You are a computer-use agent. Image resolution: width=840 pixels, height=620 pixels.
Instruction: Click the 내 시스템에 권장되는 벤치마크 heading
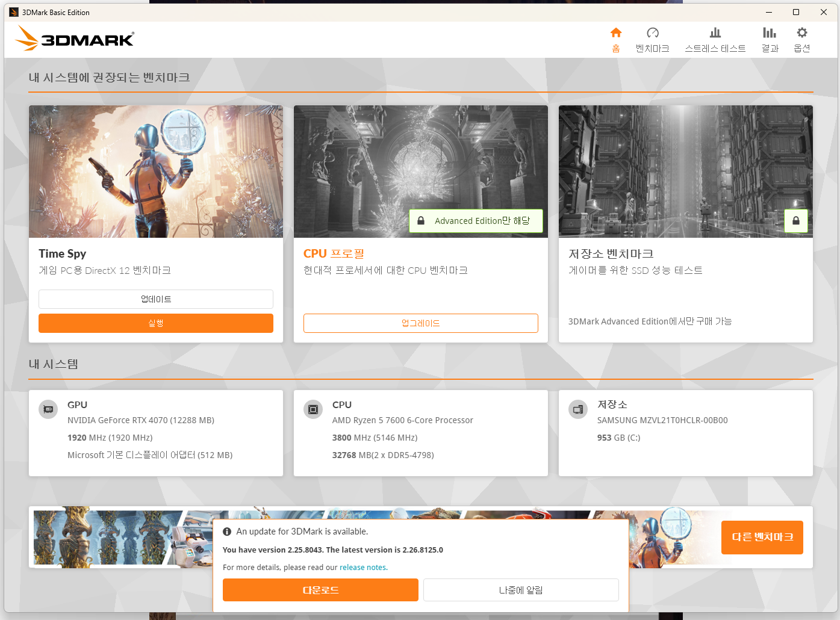tap(110, 78)
